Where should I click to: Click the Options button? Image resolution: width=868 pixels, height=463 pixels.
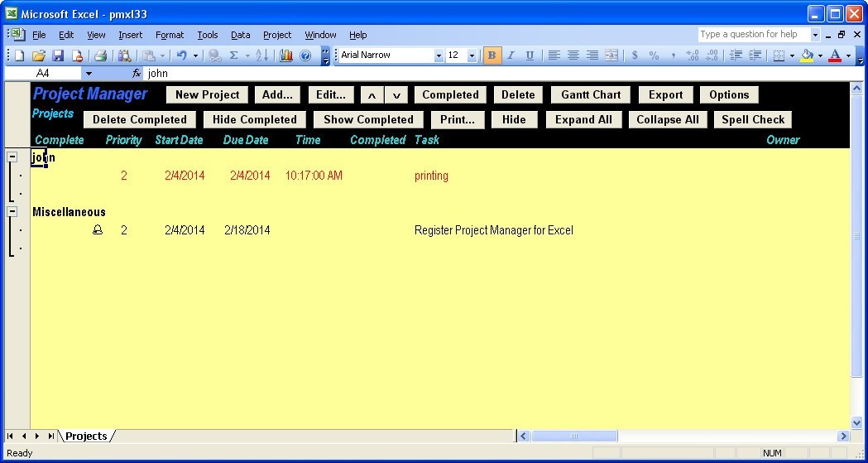[x=729, y=94]
